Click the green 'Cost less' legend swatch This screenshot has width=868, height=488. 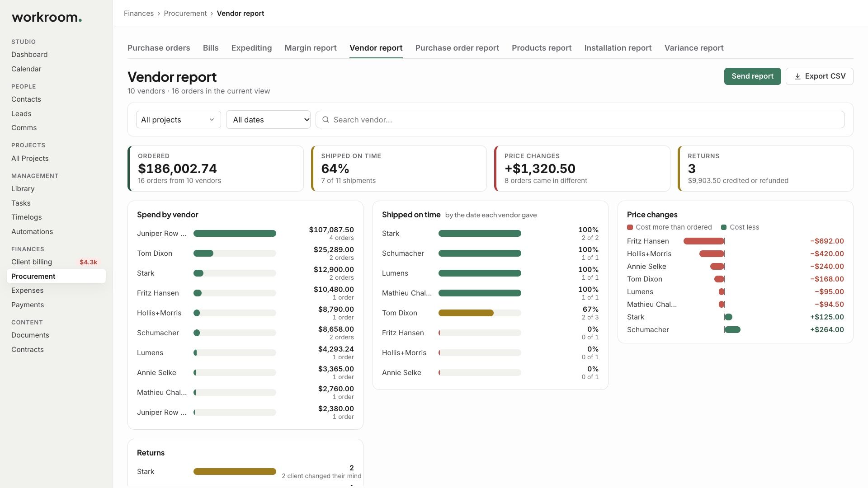[x=724, y=227]
